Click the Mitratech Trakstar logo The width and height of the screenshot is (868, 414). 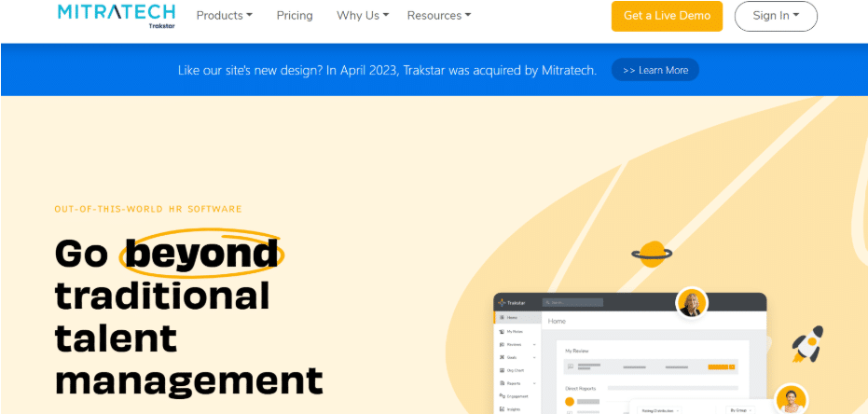(x=117, y=16)
